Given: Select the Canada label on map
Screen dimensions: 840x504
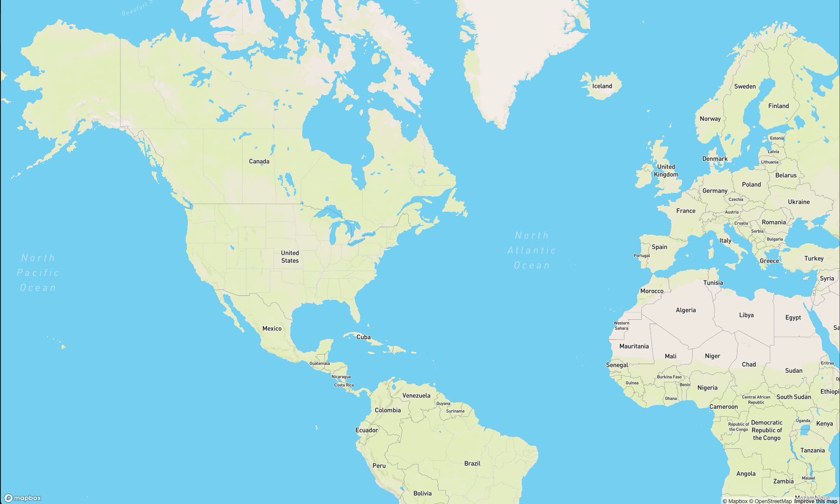Looking at the screenshot, I should 259,161.
